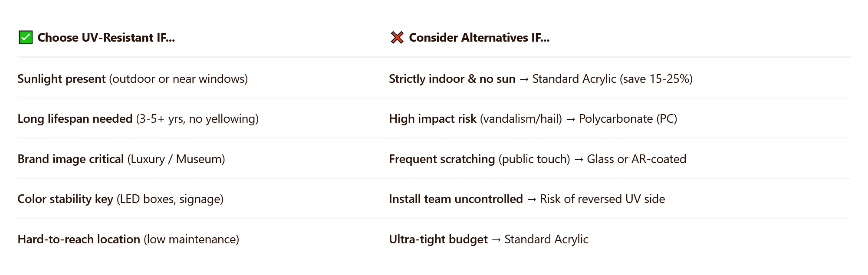Click 'Standard Acrylic (save 15-25%)' text
The image size is (868, 275).
[612, 79]
